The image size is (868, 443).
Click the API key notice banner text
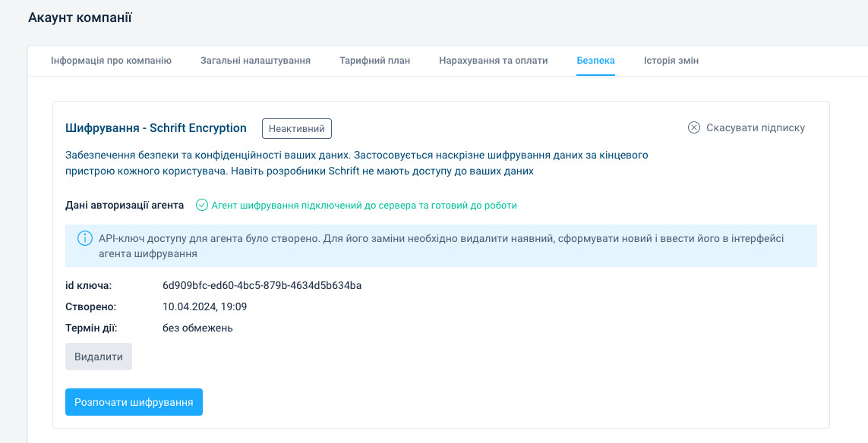(440, 246)
